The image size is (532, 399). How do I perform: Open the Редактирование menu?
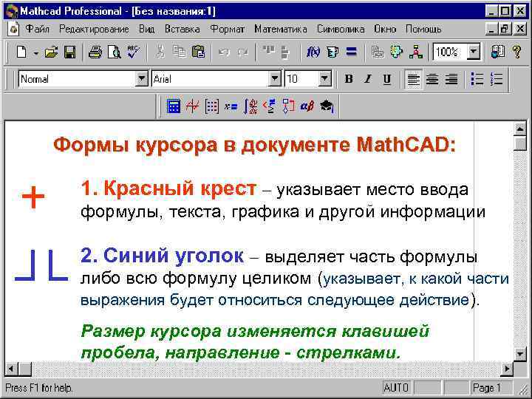(94, 29)
